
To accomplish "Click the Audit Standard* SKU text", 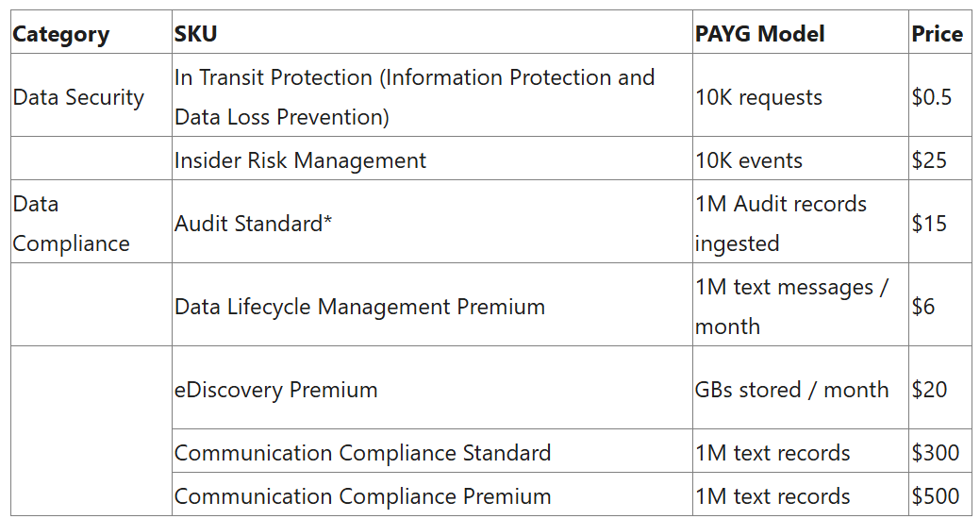I will [x=253, y=224].
